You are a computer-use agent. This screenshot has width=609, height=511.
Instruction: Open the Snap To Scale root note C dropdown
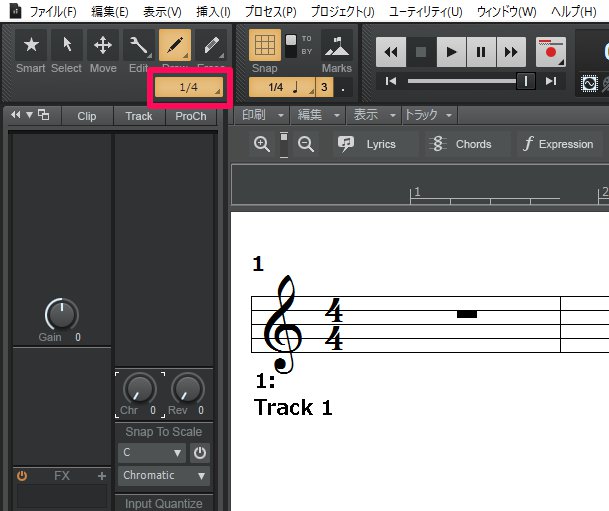[152, 453]
